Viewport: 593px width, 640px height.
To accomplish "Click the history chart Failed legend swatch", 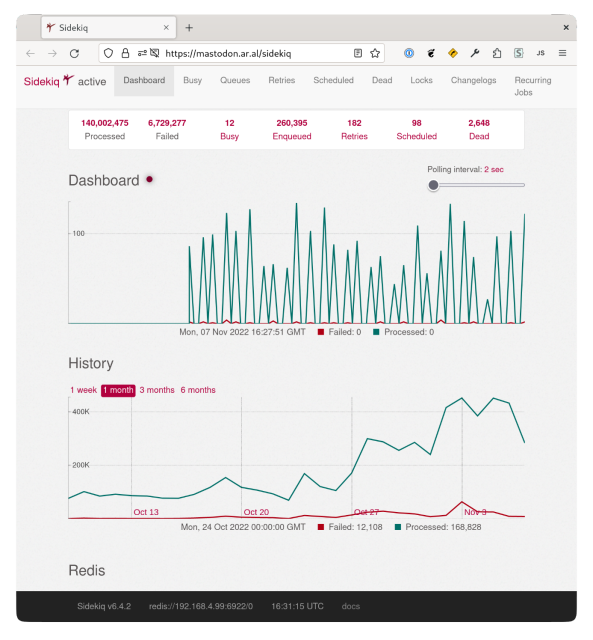I will click(321, 527).
